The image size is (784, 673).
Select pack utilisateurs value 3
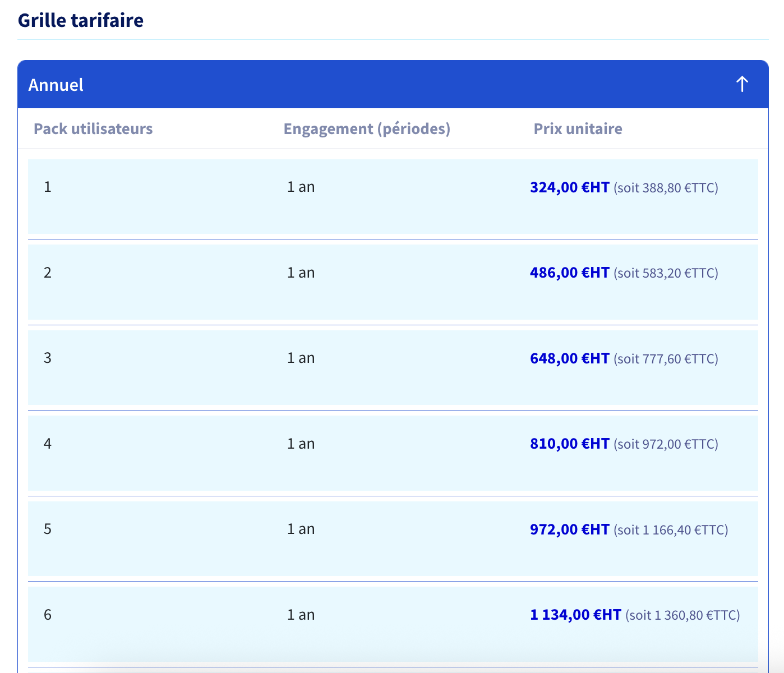pos(48,358)
